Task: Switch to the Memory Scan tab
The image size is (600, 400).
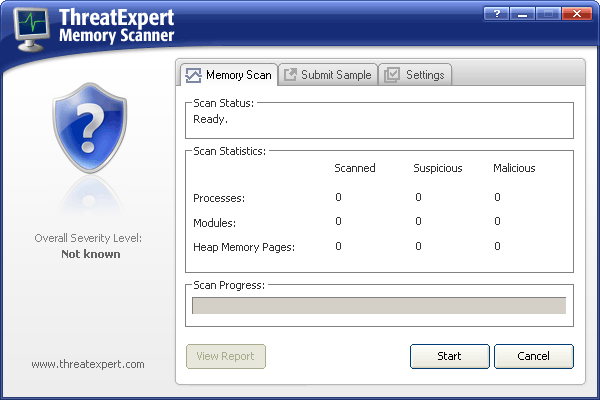Action: [229, 75]
